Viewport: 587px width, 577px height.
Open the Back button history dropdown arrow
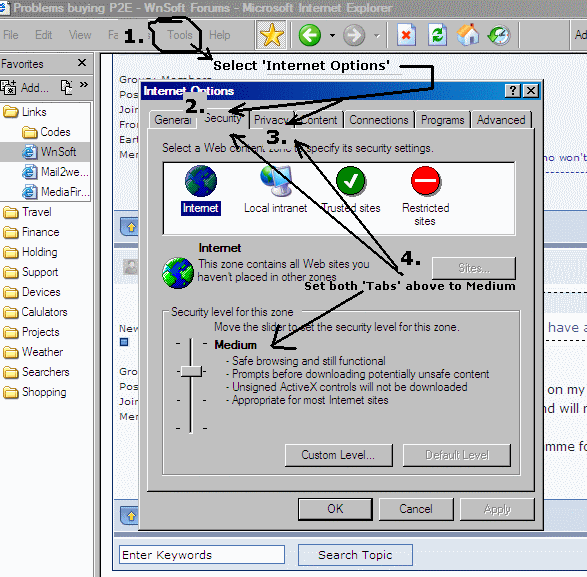tap(332, 36)
